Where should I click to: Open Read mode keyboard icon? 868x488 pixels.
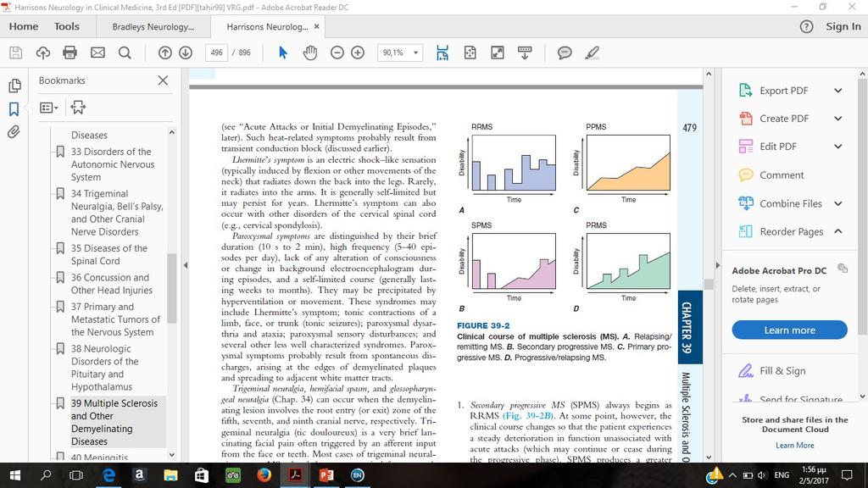(x=525, y=53)
